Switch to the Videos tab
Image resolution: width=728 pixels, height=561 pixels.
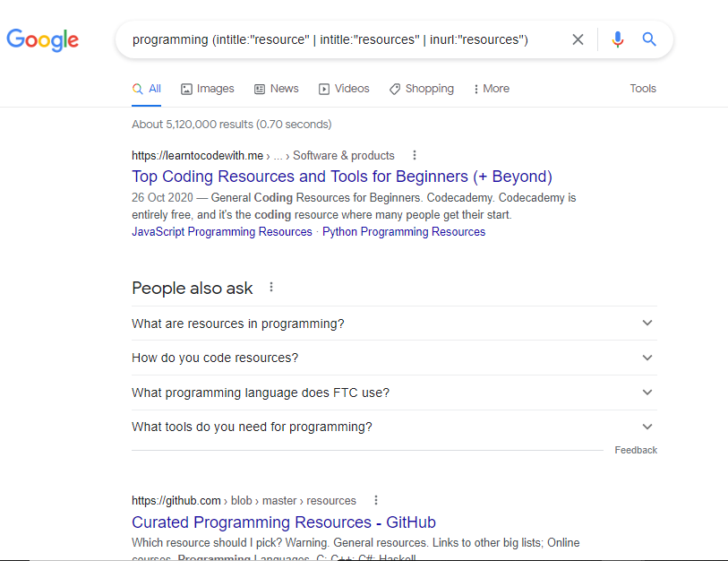coord(344,89)
